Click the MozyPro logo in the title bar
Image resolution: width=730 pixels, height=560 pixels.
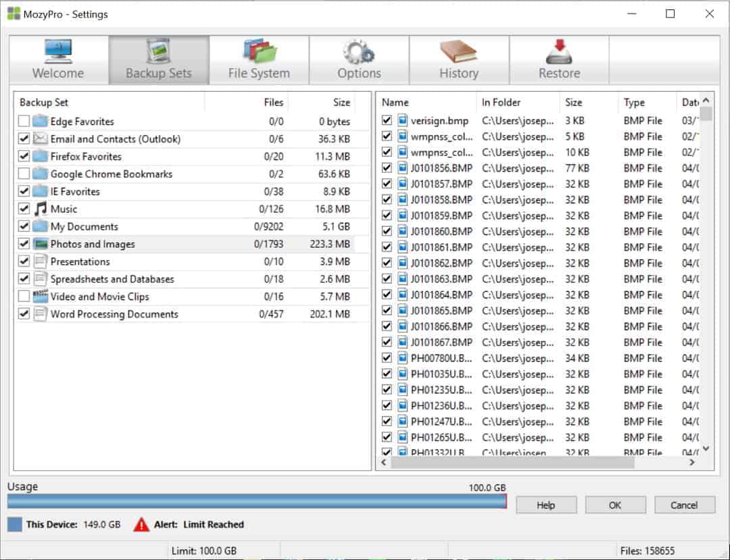[x=14, y=14]
